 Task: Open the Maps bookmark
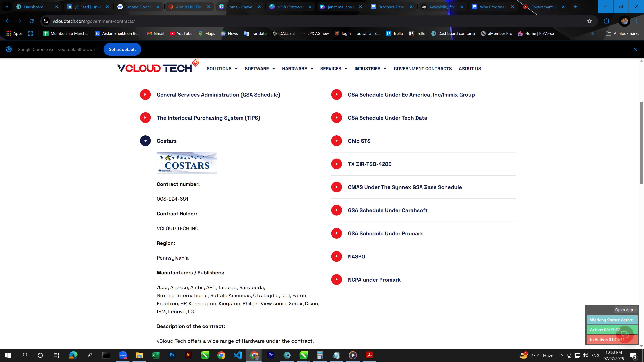(207, 34)
